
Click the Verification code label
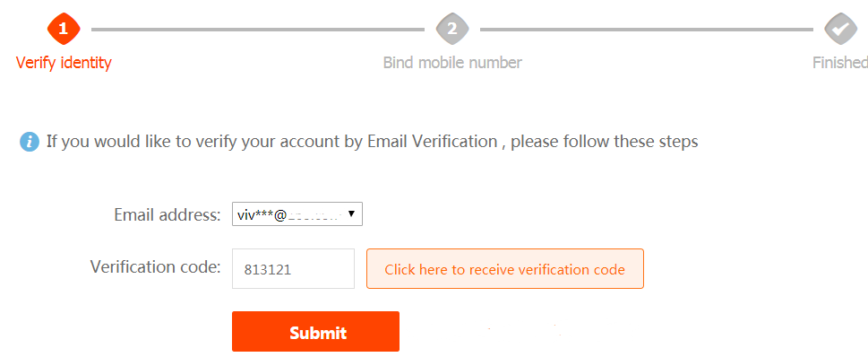click(156, 266)
